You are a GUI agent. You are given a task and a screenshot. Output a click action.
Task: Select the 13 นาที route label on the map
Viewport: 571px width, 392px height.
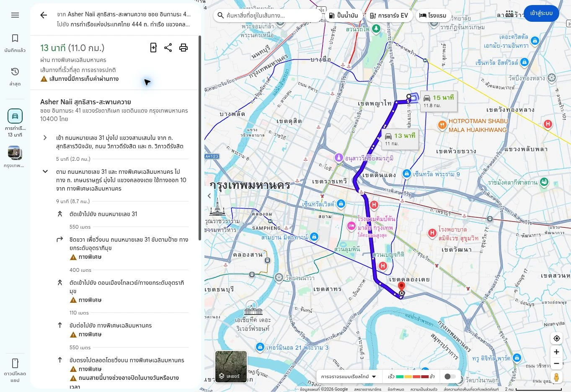[400, 139]
